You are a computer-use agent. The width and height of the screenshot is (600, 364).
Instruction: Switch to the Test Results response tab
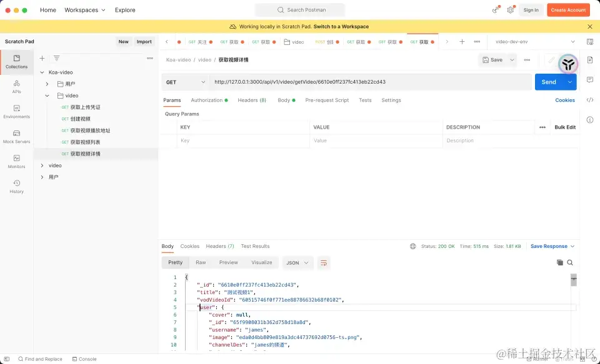(255, 246)
